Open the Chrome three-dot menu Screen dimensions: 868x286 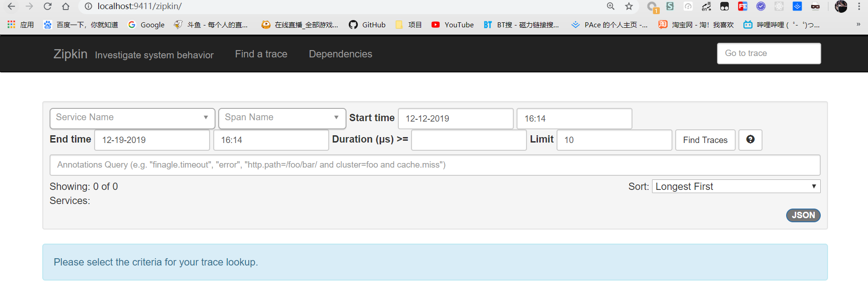coord(859,6)
